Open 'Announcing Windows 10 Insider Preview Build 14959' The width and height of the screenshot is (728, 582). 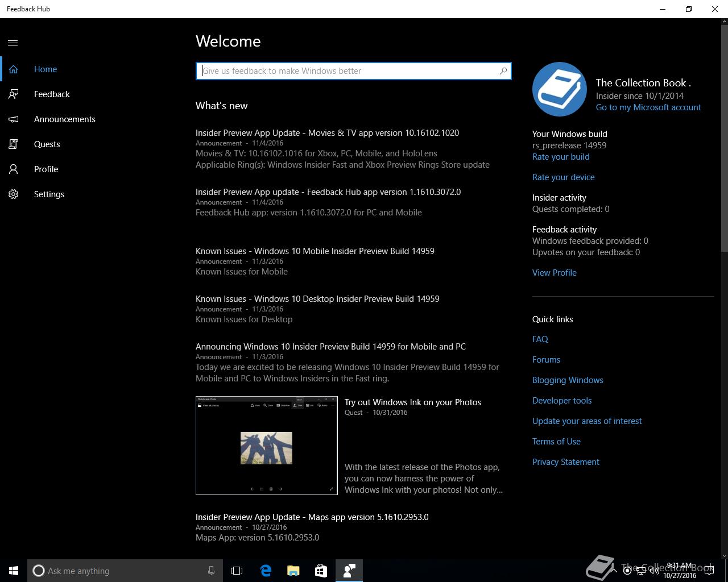click(x=330, y=347)
